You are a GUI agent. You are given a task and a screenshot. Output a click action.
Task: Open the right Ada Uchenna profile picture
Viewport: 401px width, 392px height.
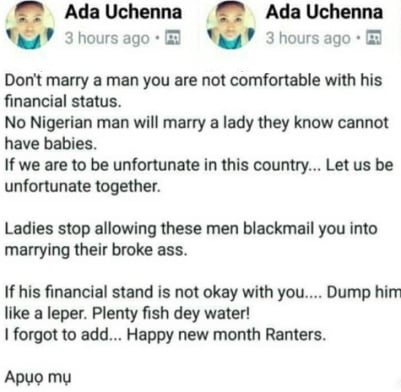[x=231, y=25]
